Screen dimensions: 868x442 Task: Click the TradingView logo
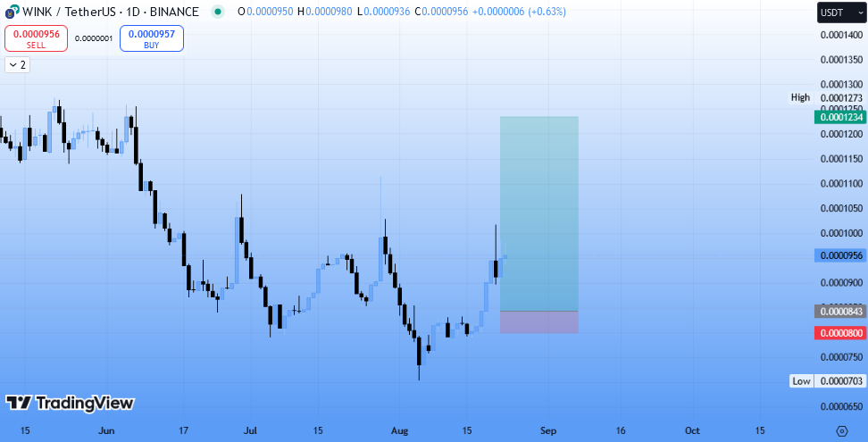point(69,403)
